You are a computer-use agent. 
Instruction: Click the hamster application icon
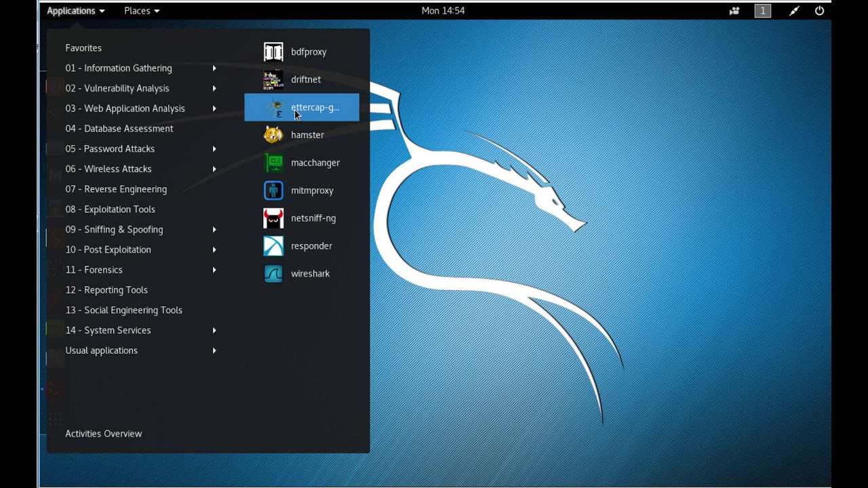[273, 135]
